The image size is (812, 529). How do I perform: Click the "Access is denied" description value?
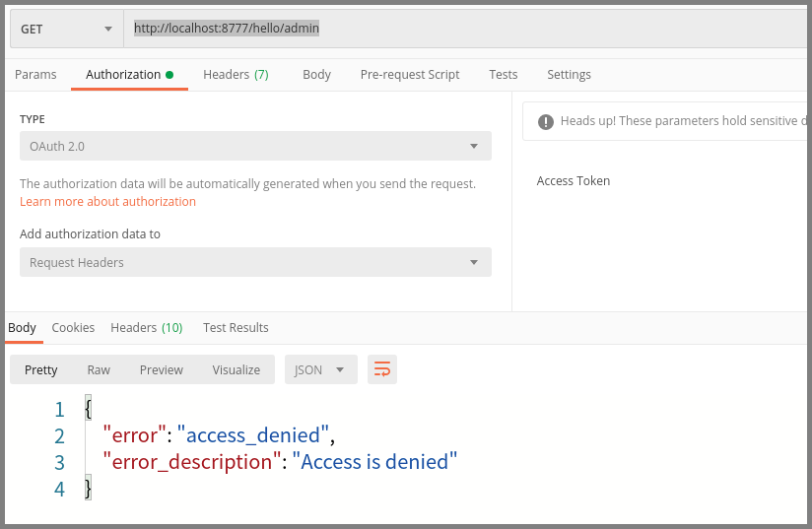[374, 461]
